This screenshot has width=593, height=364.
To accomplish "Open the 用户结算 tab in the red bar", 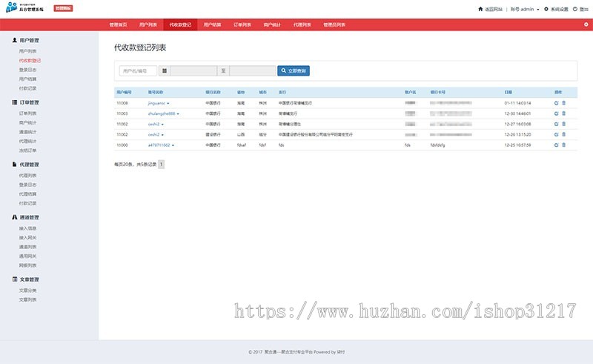I will pyautogui.click(x=212, y=24).
